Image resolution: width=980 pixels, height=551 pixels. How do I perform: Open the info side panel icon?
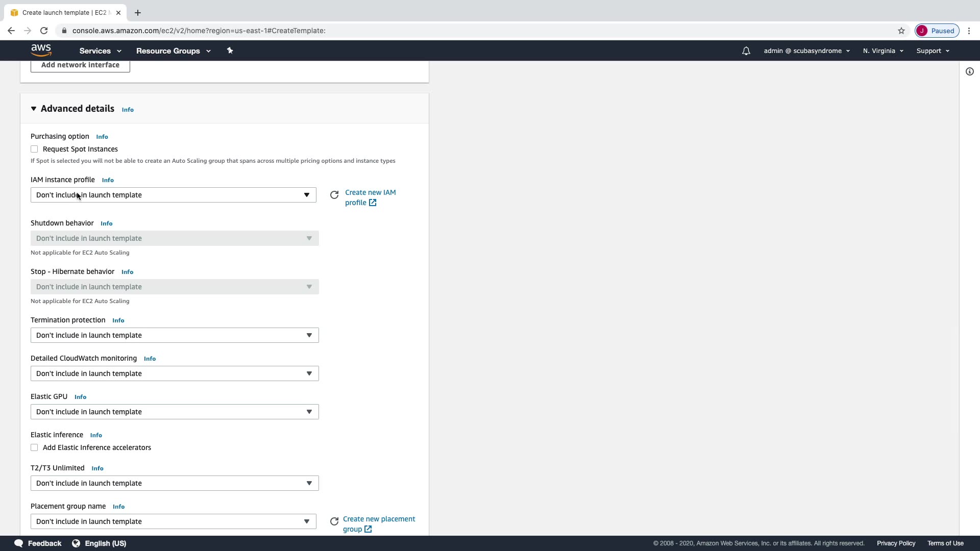point(969,71)
